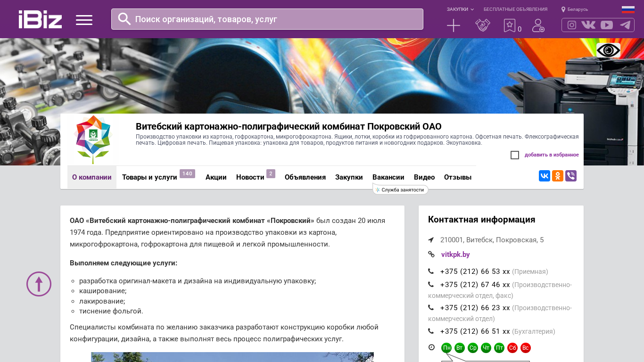Viewport: 644px width, 362px height.
Task: Visit the Instagram page icon
Action: click(x=572, y=25)
